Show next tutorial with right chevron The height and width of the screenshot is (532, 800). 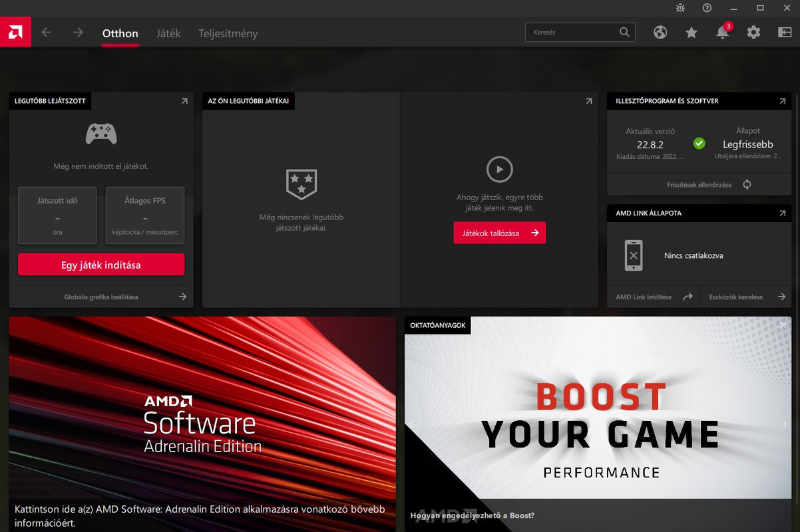[x=785, y=424]
